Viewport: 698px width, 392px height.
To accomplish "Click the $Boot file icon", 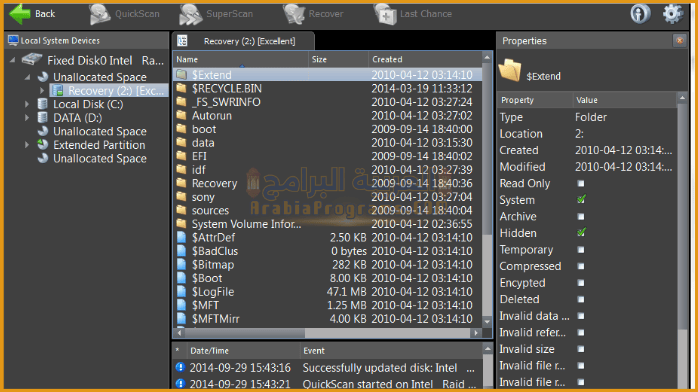I will point(181,278).
